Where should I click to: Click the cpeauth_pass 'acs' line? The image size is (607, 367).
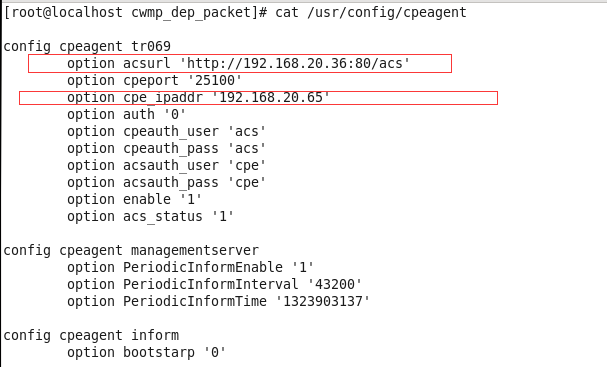click(x=166, y=148)
